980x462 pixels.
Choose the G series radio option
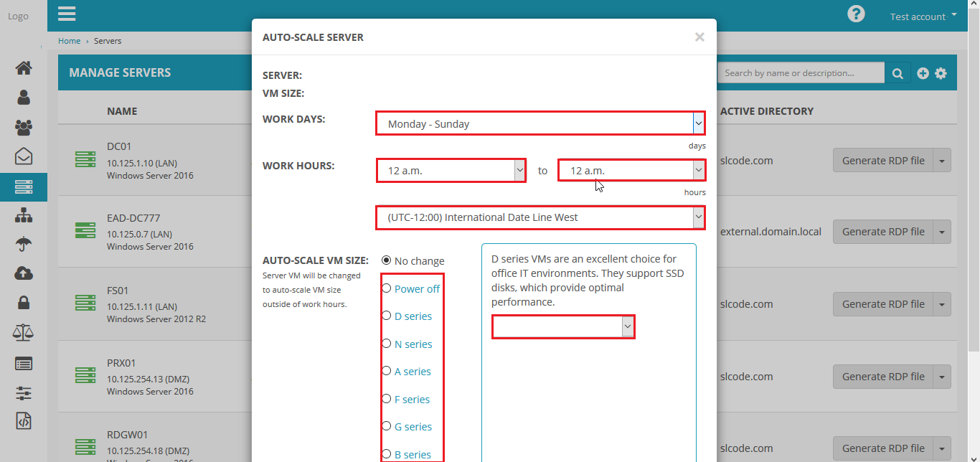(x=387, y=426)
